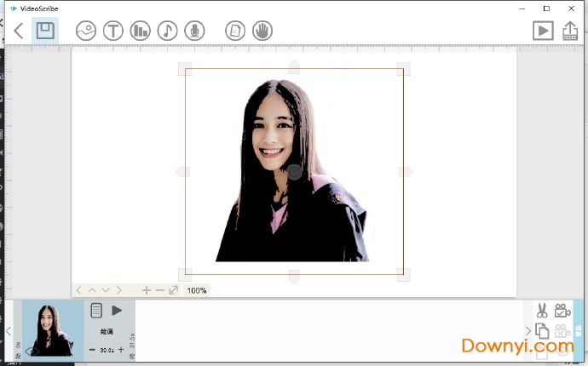Add a music soundtrack
The width and height of the screenshot is (588, 366).
(167, 31)
